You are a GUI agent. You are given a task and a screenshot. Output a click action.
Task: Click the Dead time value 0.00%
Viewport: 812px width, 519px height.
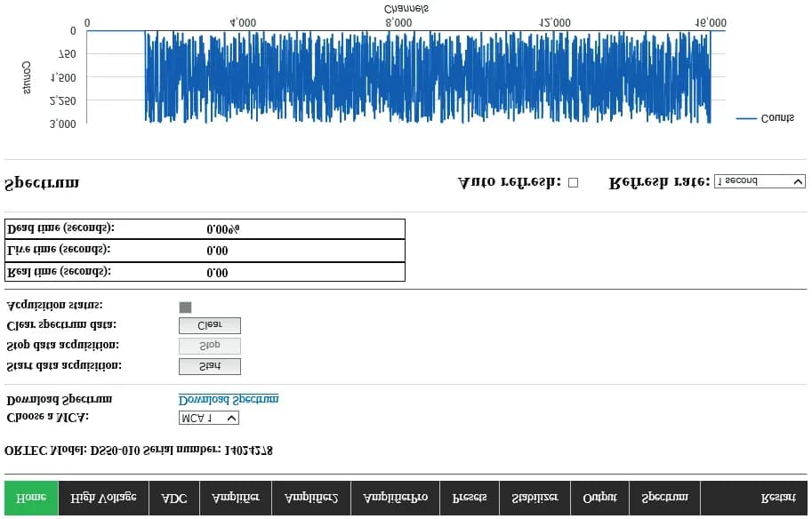coord(222,229)
